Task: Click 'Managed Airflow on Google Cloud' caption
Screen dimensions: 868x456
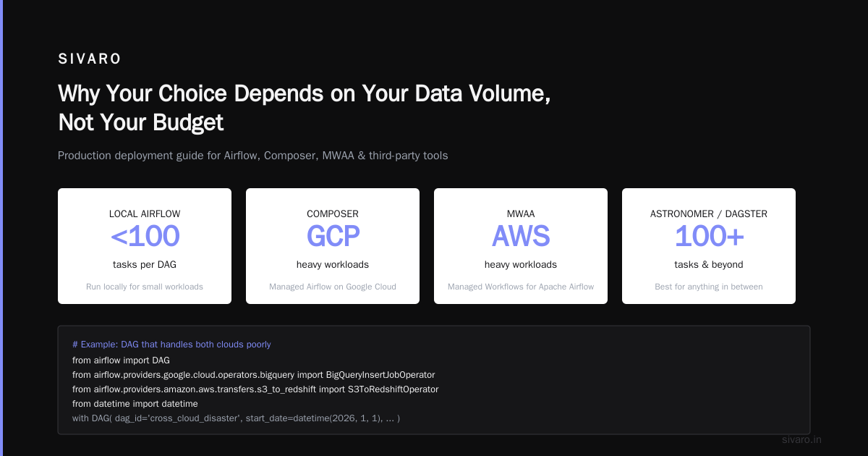Action: click(x=333, y=287)
